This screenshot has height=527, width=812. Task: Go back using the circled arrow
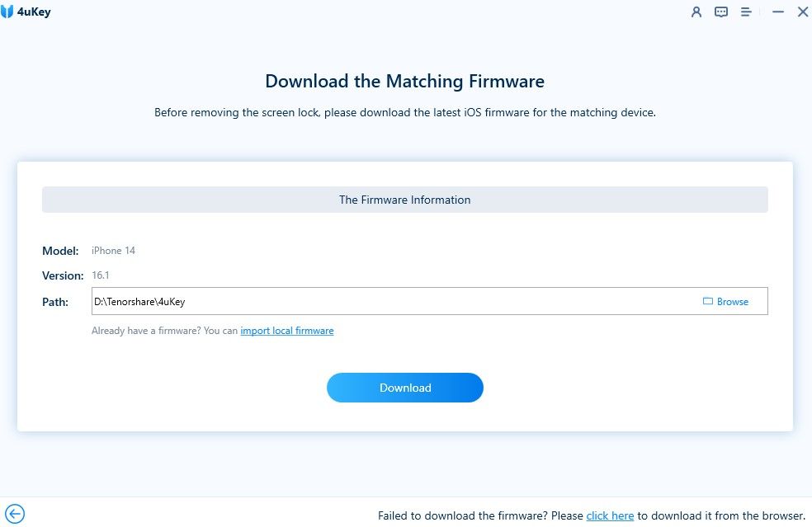tap(15, 513)
